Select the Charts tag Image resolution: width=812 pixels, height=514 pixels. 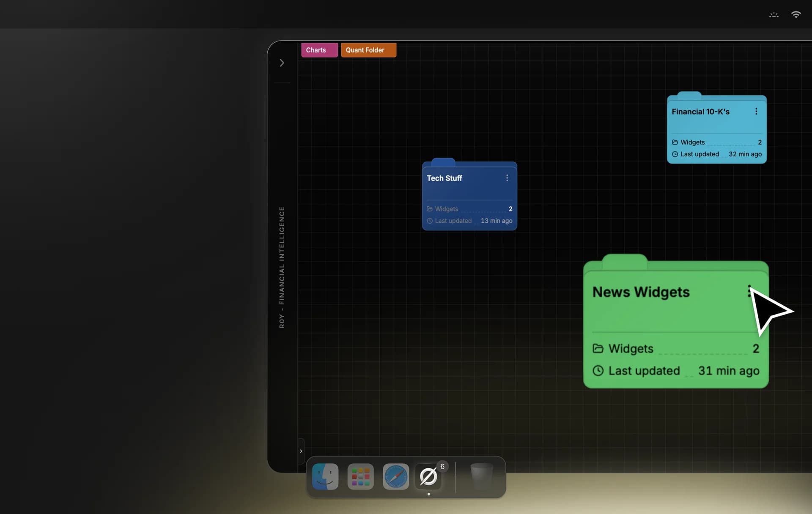[318, 50]
